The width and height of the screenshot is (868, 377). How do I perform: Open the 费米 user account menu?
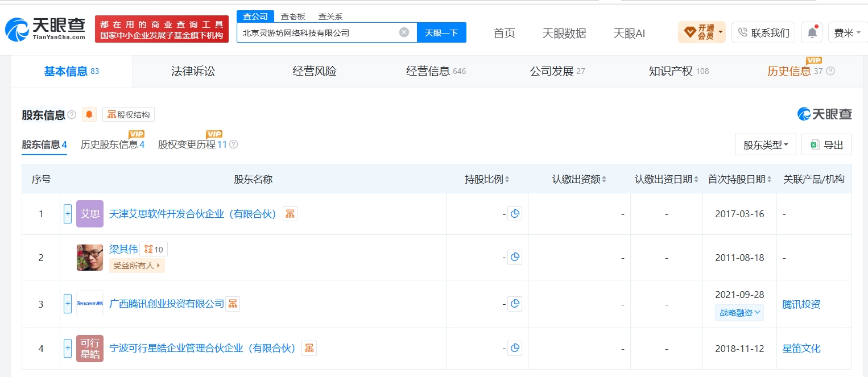847,32
